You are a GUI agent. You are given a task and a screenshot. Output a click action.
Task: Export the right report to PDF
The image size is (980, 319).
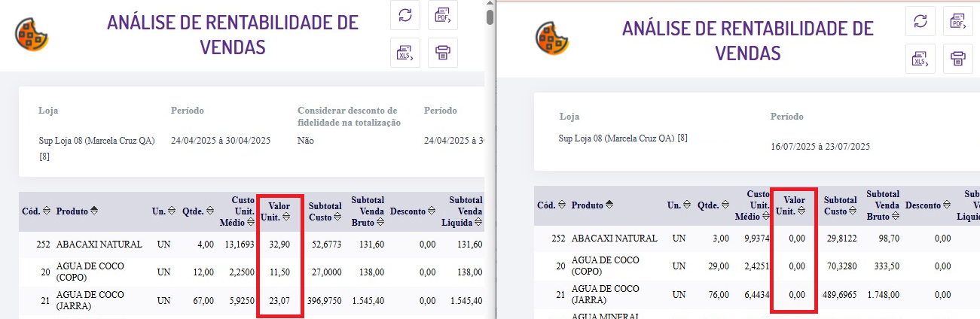958,21
